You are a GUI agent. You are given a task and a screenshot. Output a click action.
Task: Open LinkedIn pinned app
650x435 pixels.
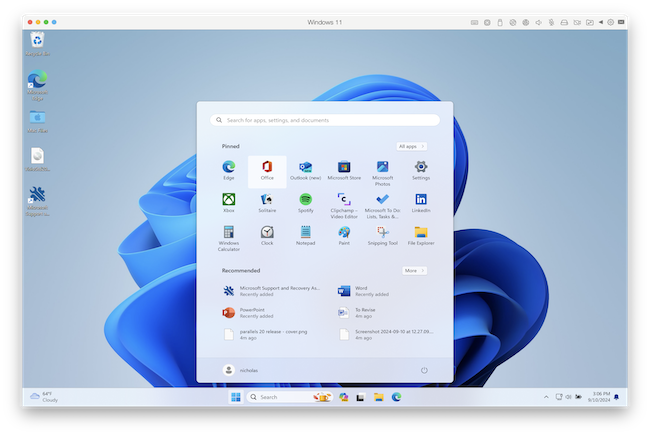pyautogui.click(x=421, y=201)
